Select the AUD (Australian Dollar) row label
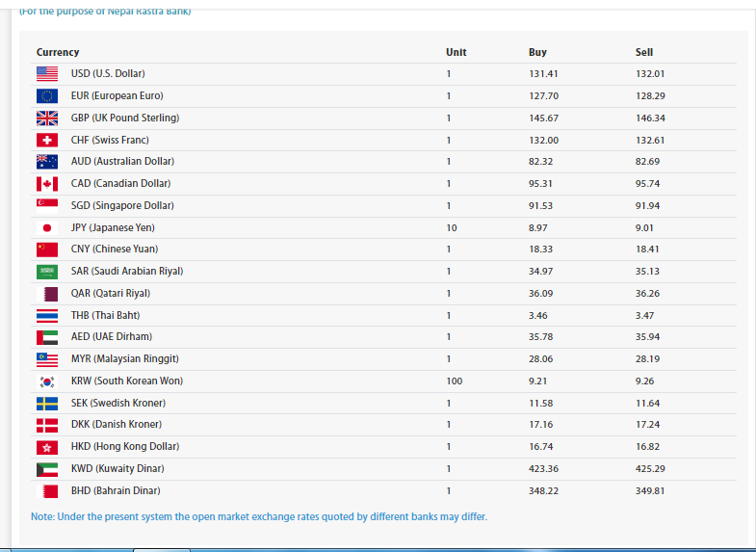756x552 pixels. coord(122,162)
